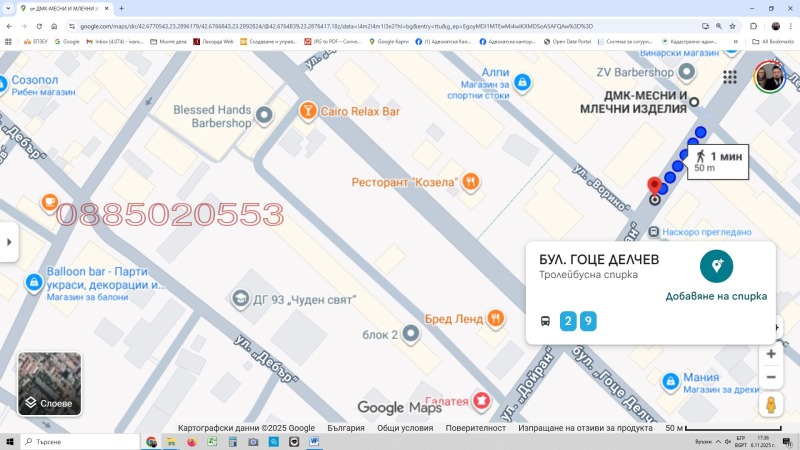The height and width of the screenshot is (450, 800).
Task: Open Chrome zoom magnifier in address bar
Action: tap(719, 26)
